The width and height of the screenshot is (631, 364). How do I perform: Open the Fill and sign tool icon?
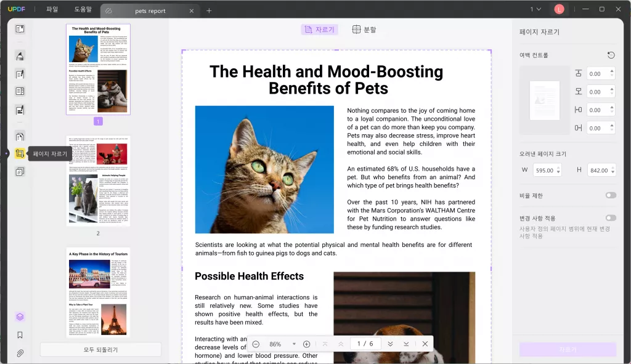pyautogui.click(x=20, y=110)
